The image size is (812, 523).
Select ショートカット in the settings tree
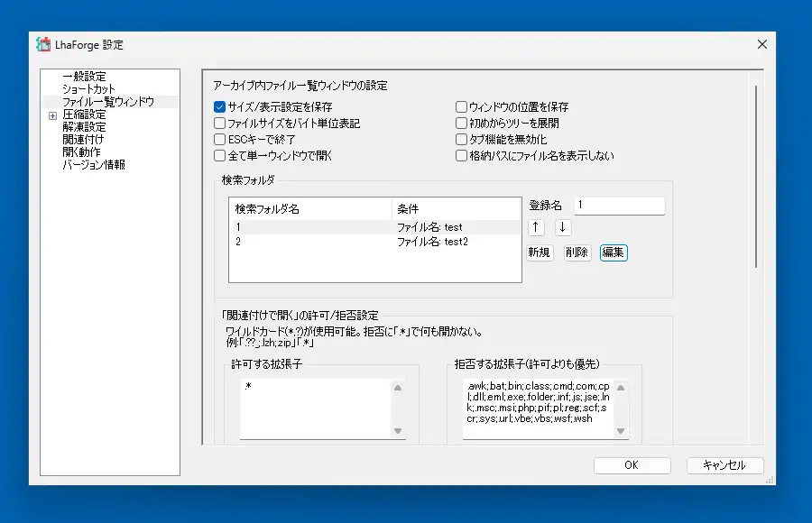click(x=88, y=89)
